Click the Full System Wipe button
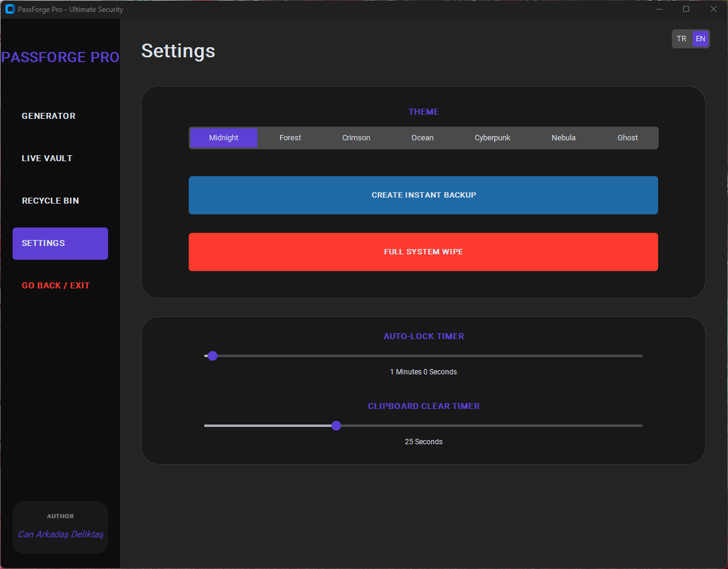This screenshot has width=728, height=569. coord(423,252)
